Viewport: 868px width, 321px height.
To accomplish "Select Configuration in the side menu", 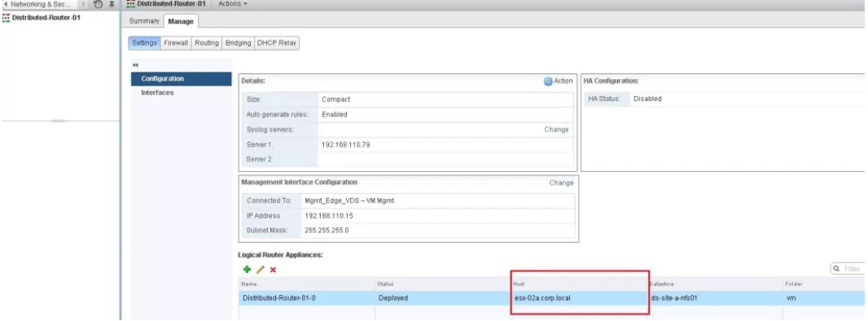I will coord(181,78).
